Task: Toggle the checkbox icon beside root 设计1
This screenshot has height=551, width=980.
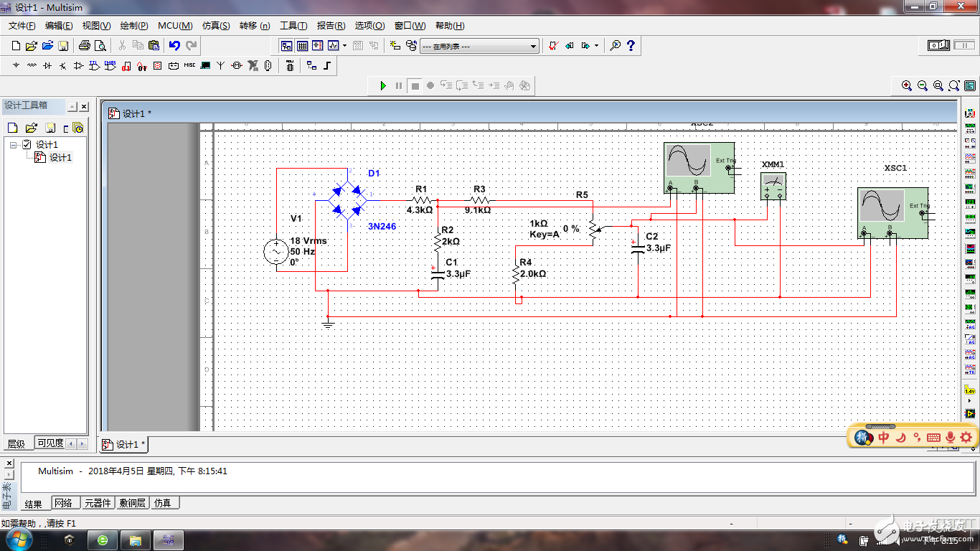Action: tap(27, 145)
